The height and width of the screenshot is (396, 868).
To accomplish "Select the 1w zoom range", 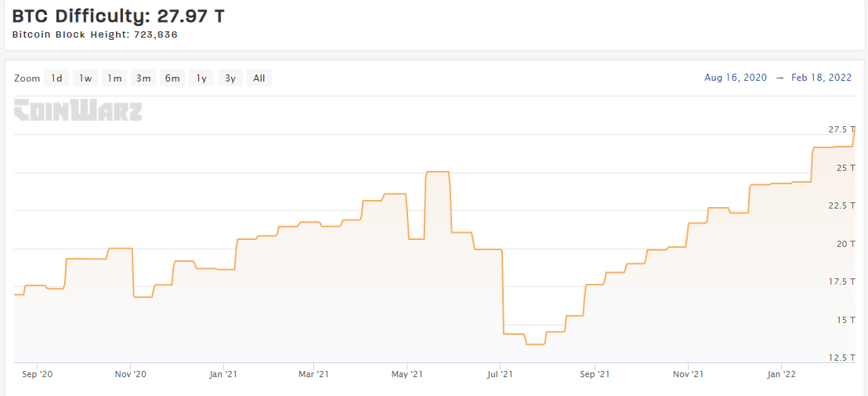I will click(x=85, y=78).
